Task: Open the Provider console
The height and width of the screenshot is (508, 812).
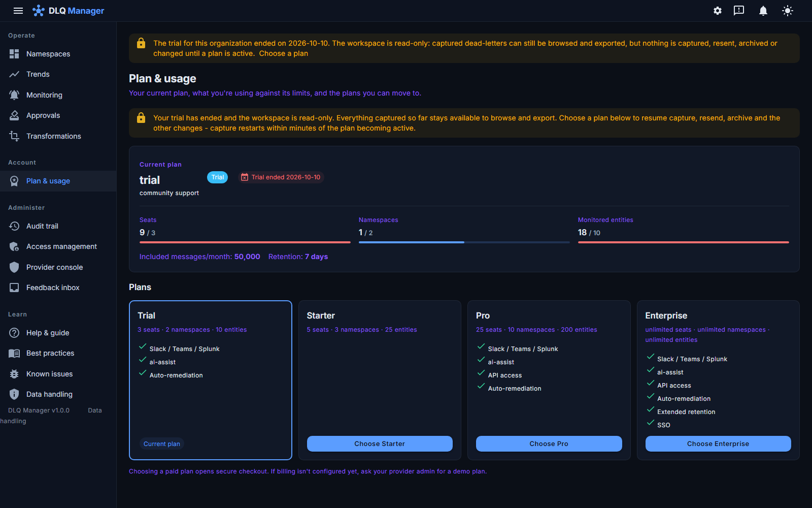Action: click(x=58, y=267)
